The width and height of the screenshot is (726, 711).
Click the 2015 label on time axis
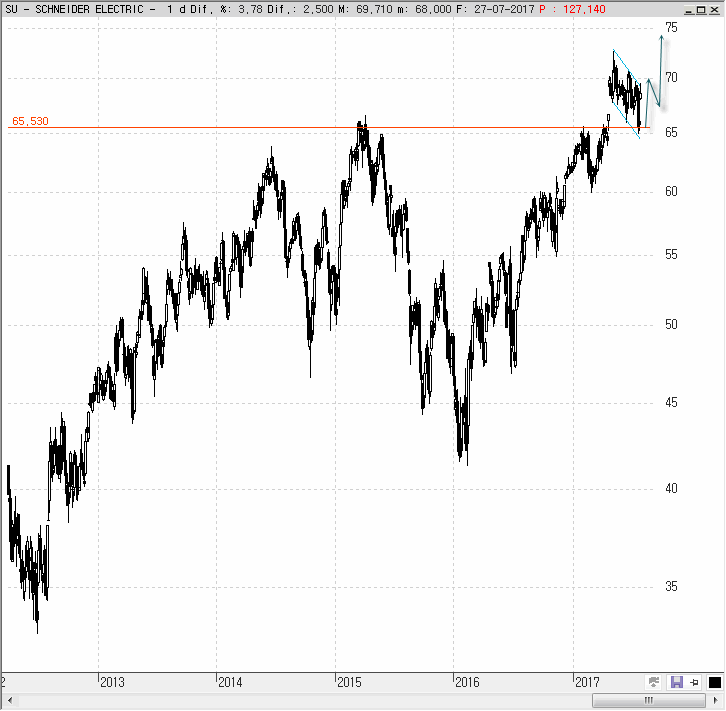(x=349, y=682)
